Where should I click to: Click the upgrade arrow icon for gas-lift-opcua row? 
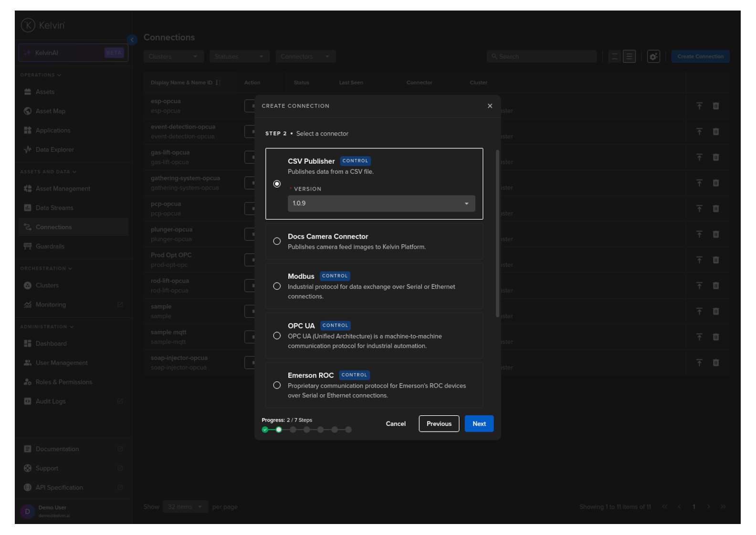coord(699,157)
